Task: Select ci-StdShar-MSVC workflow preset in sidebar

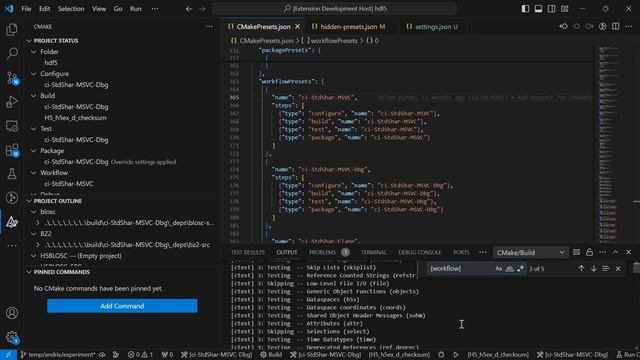Action: [69, 184]
